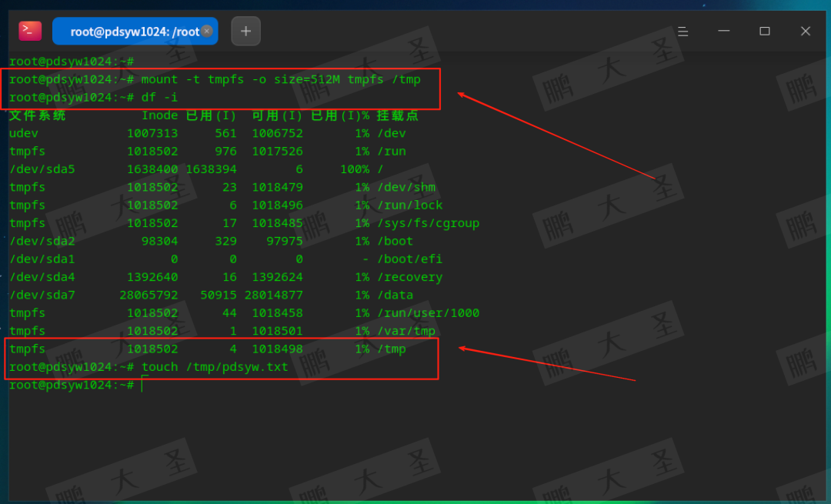
Task: Click the 100% usage value
Action: (355, 169)
